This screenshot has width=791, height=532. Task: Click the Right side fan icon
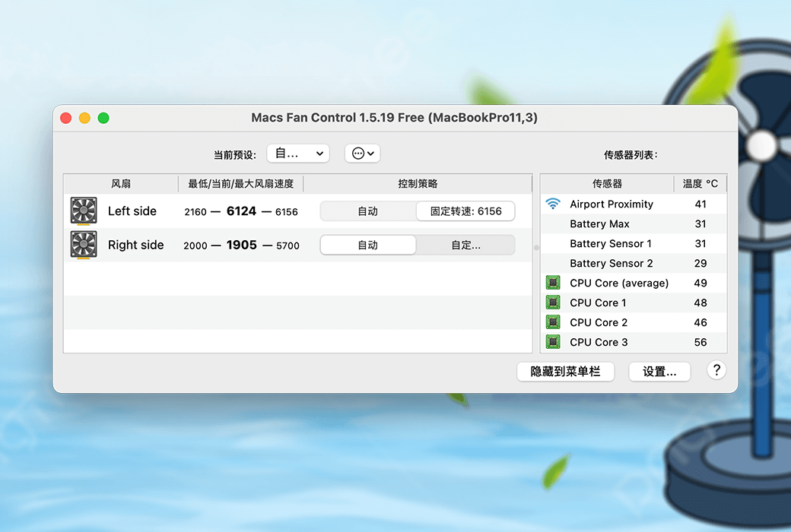pos(83,245)
